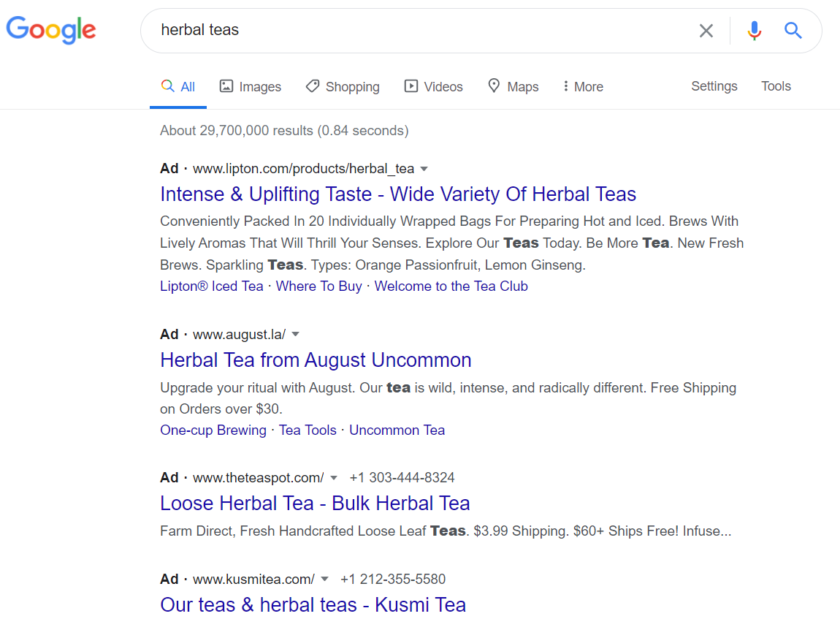Expand the ad info arrow next to lipton.com

tap(424, 168)
